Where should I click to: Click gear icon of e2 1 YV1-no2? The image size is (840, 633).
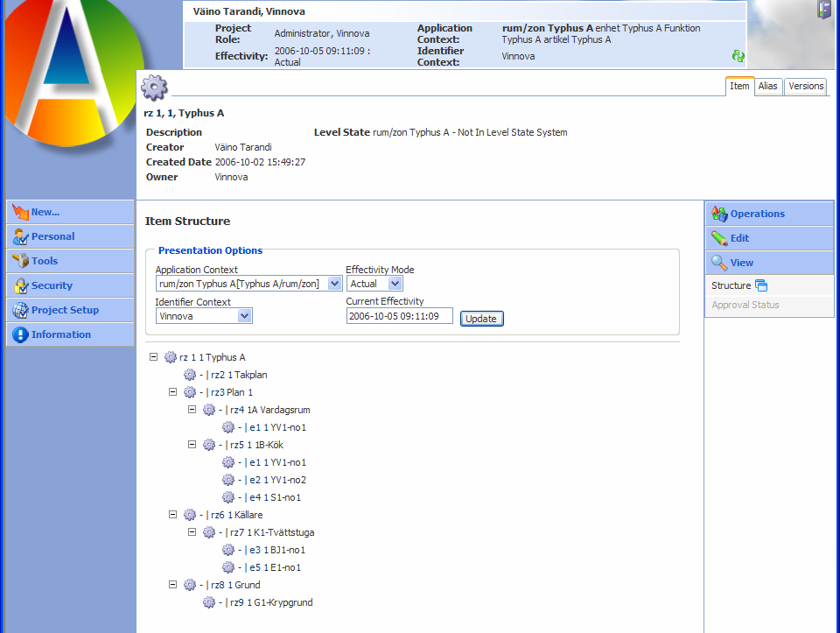tap(228, 480)
